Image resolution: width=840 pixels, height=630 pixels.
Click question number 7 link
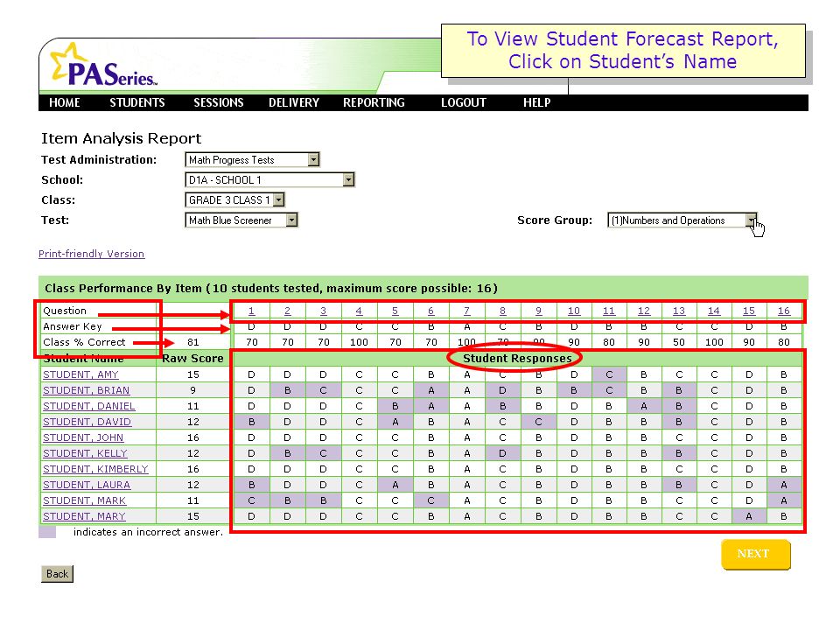pos(466,311)
